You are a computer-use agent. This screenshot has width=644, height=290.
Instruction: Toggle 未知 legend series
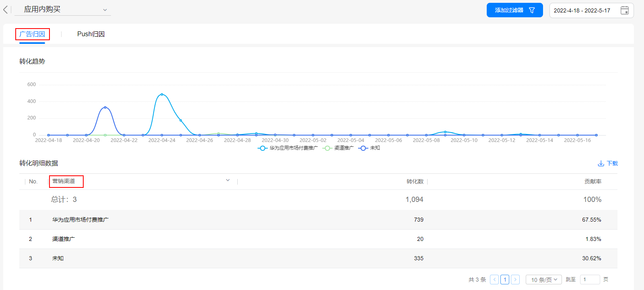click(x=369, y=148)
